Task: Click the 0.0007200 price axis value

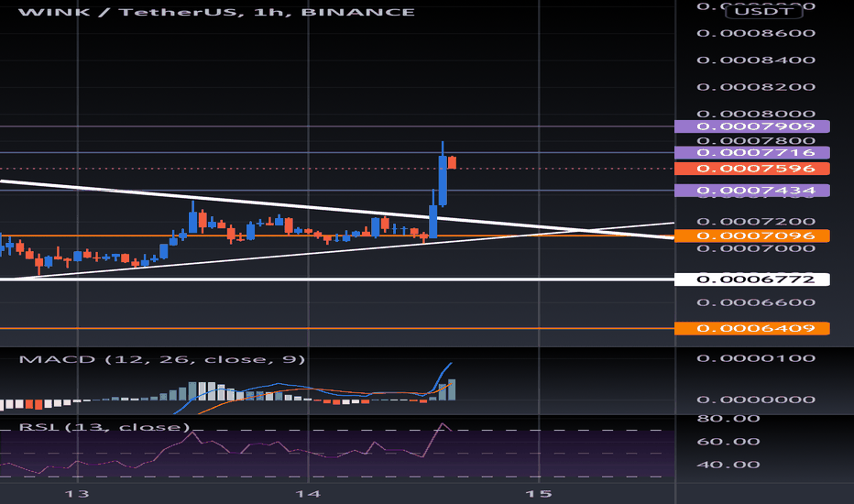Action: [756, 222]
